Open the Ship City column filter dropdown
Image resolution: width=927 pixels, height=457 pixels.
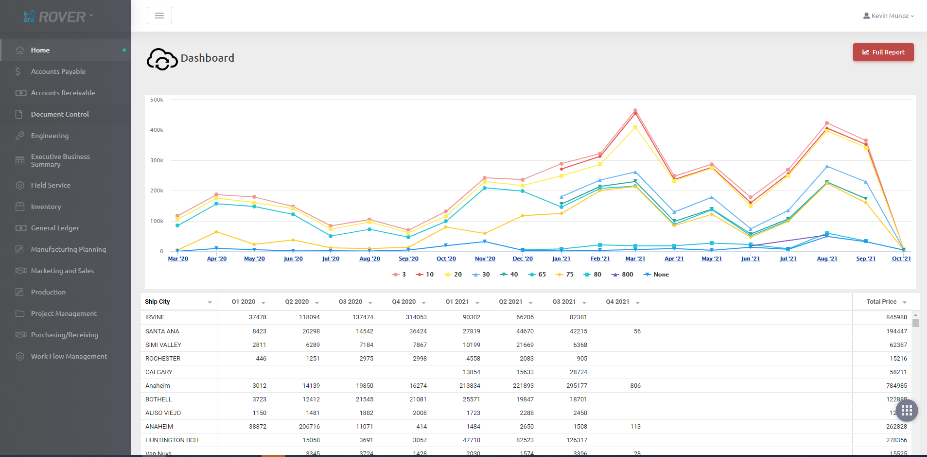point(209,303)
